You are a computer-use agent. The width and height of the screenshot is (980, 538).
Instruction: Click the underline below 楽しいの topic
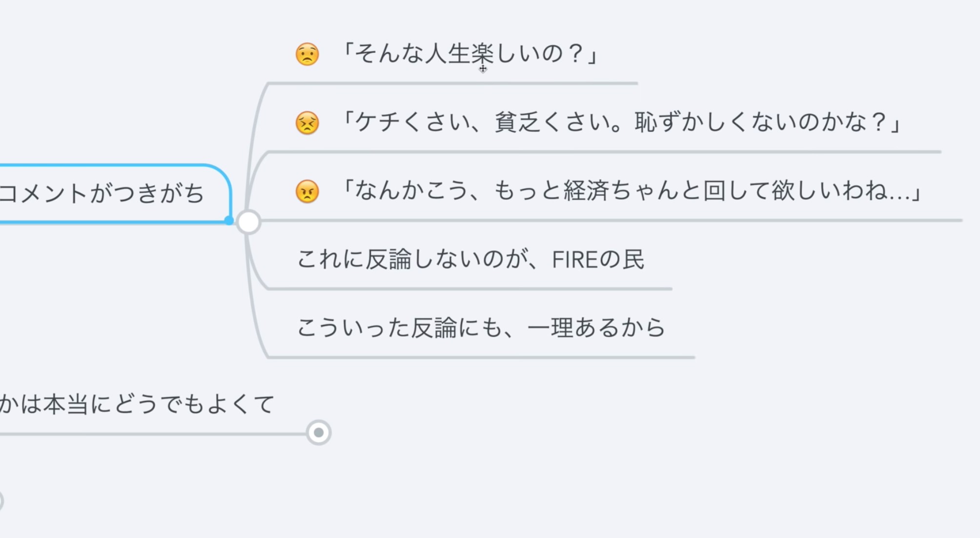pyautogui.click(x=453, y=83)
